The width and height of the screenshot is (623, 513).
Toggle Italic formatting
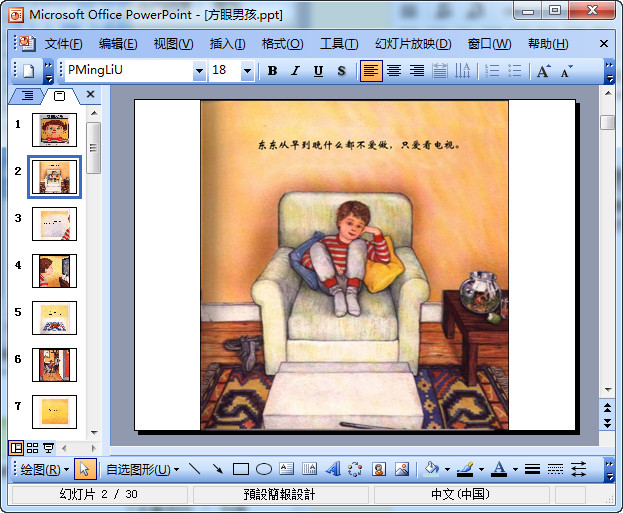pyautogui.click(x=295, y=71)
